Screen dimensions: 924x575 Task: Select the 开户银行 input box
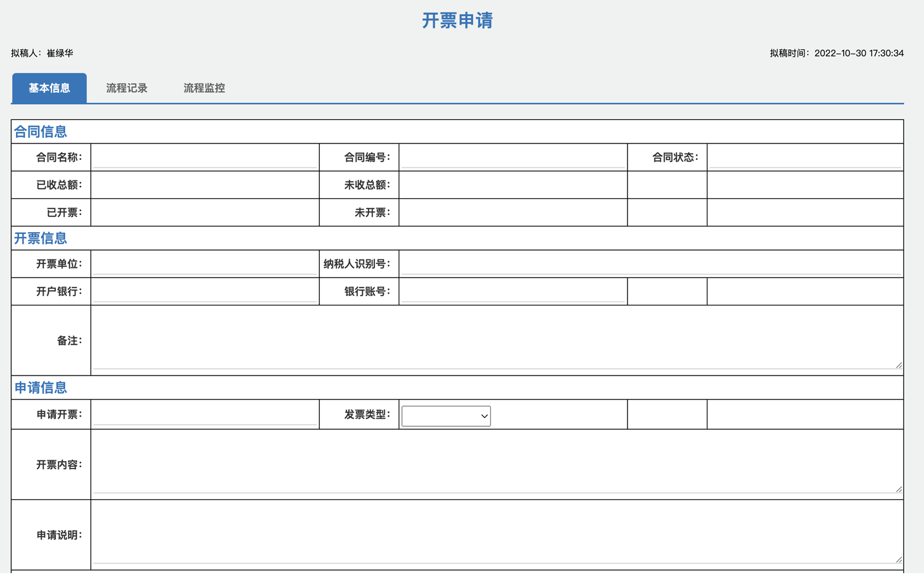pyautogui.click(x=203, y=291)
